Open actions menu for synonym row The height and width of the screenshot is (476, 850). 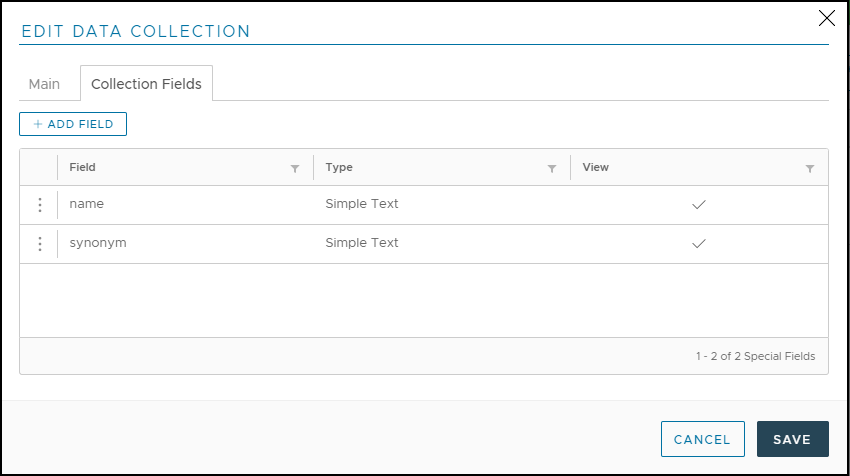pos(40,244)
